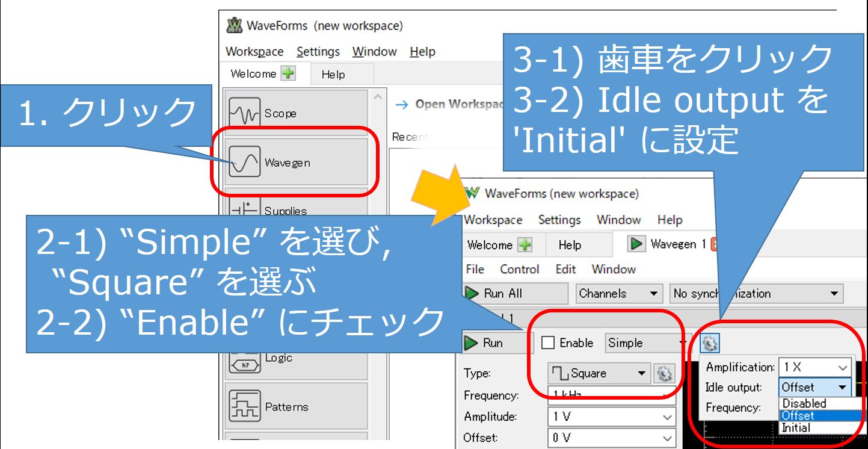868x449 pixels.
Task: Open the Control menu
Action: click(519, 269)
